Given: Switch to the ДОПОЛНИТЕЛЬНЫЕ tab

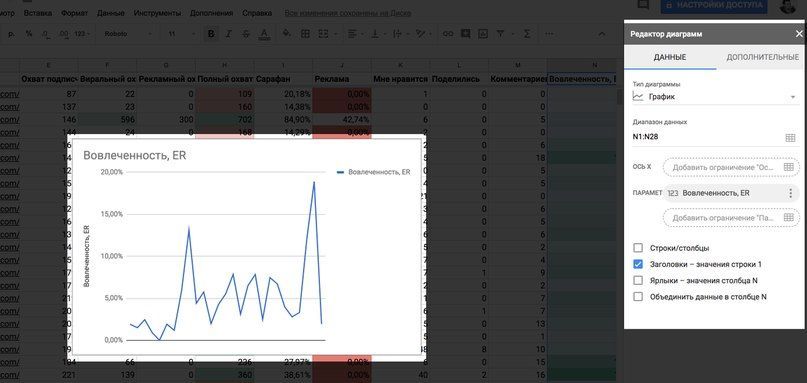Looking at the screenshot, I should pos(762,57).
